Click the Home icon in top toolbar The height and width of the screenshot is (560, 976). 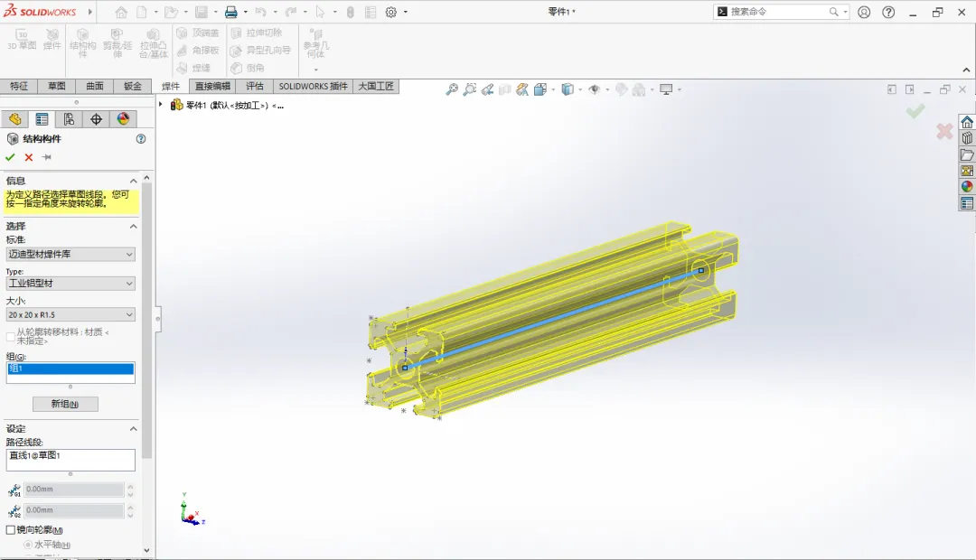click(121, 12)
